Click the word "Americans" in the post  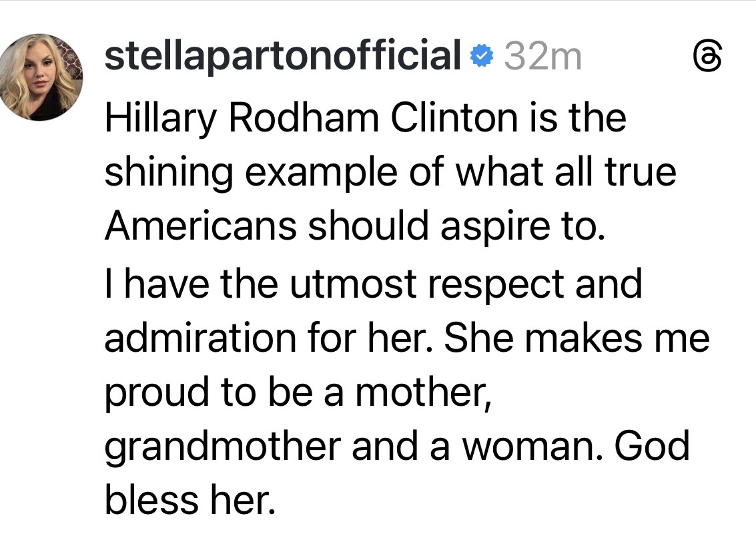click(200, 227)
